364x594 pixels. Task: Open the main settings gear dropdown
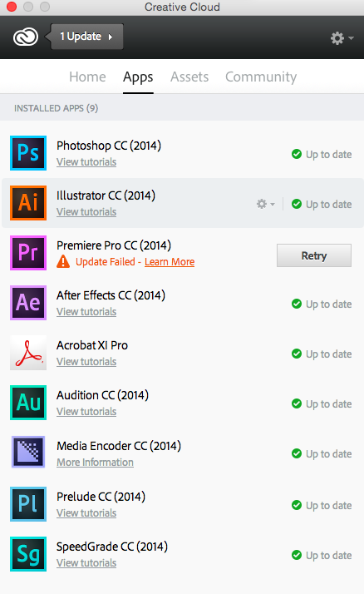(342, 38)
